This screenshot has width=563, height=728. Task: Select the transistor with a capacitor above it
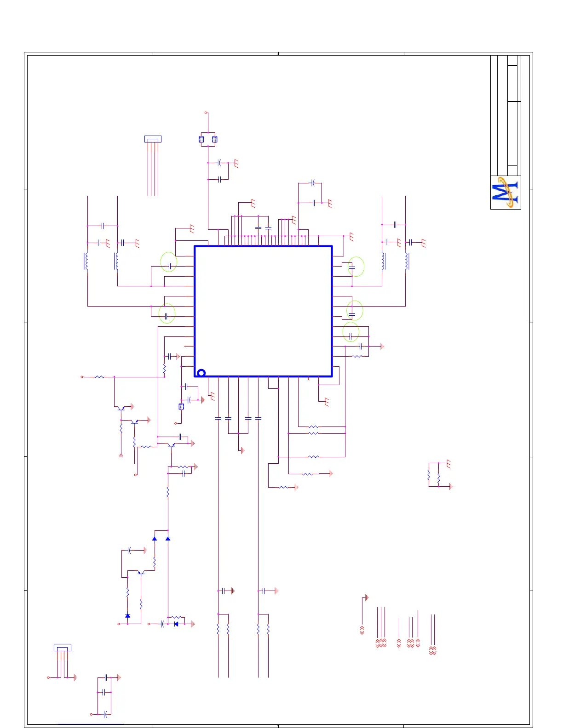(x=171, y=445)
